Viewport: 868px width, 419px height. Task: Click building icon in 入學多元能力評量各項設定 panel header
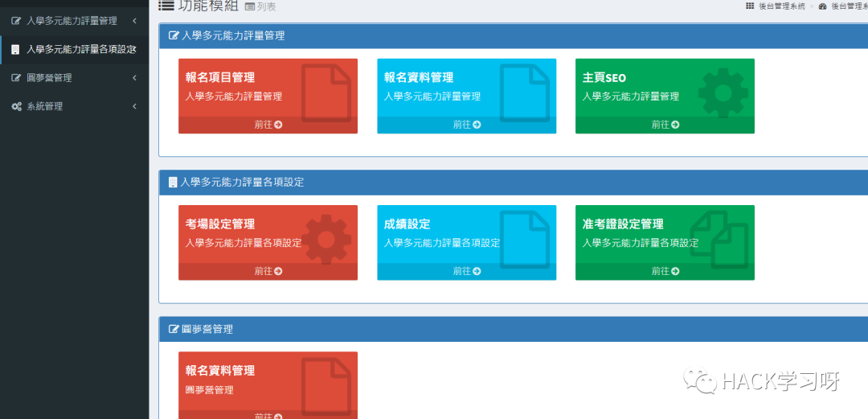click(x=173, y=183)
